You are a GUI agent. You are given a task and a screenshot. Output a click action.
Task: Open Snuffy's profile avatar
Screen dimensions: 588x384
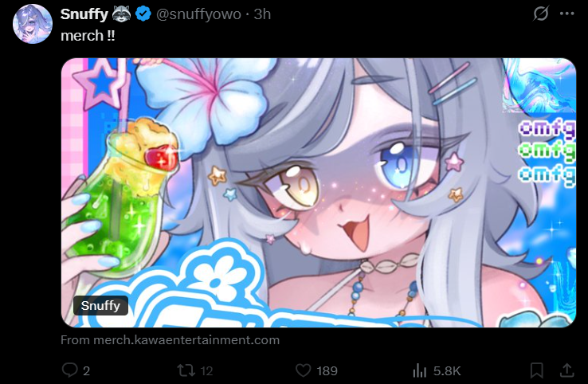click(33, 24)
